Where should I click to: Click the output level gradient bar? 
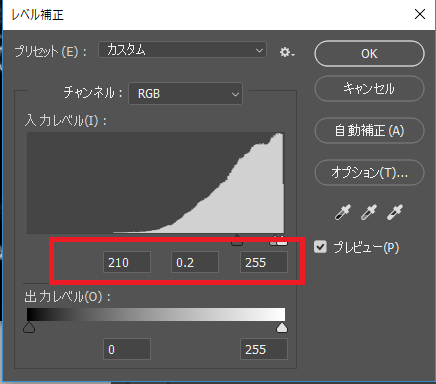pos(156,314)
